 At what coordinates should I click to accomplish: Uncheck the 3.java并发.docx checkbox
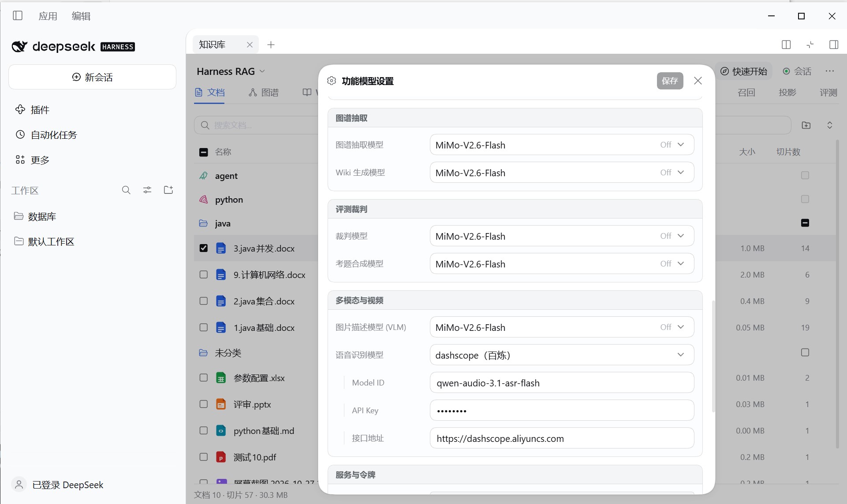click(204, 248)
